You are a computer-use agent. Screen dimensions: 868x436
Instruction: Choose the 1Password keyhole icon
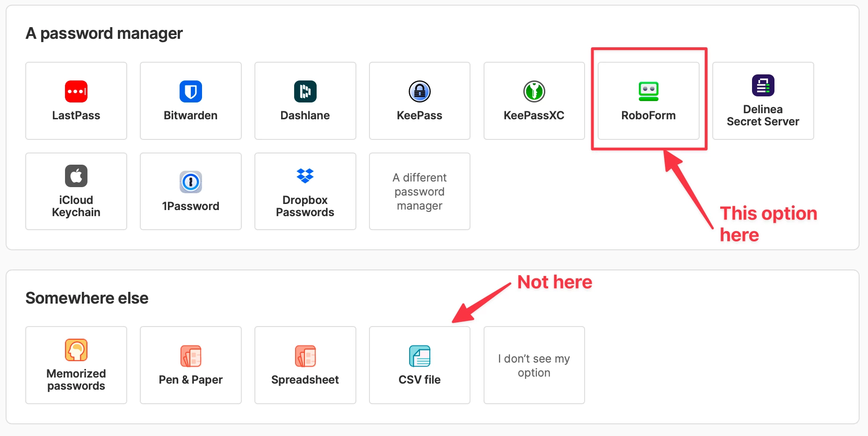click(191, 182)
